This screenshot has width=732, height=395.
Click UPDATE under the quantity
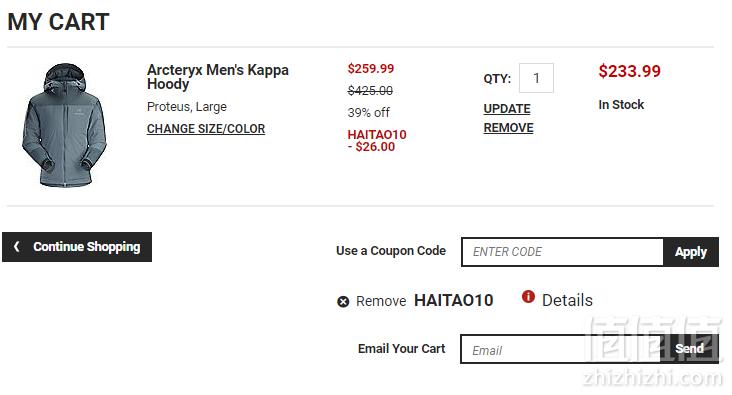507,109
